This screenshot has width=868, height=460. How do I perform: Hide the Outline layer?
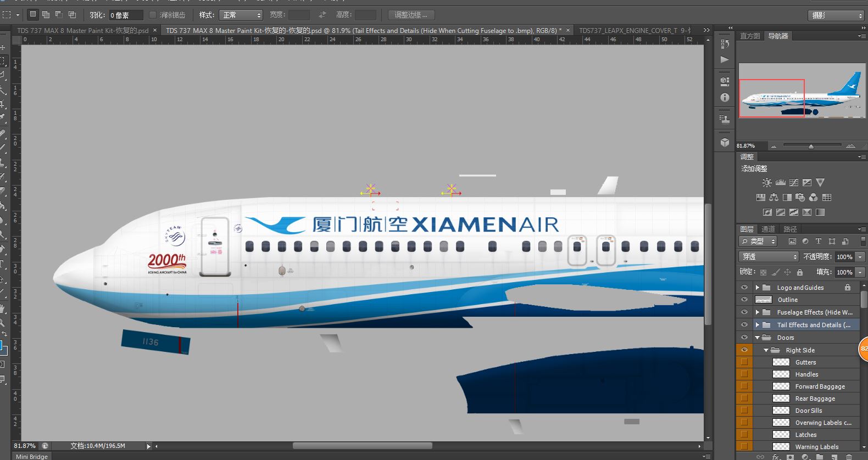[x=744, y=300]
